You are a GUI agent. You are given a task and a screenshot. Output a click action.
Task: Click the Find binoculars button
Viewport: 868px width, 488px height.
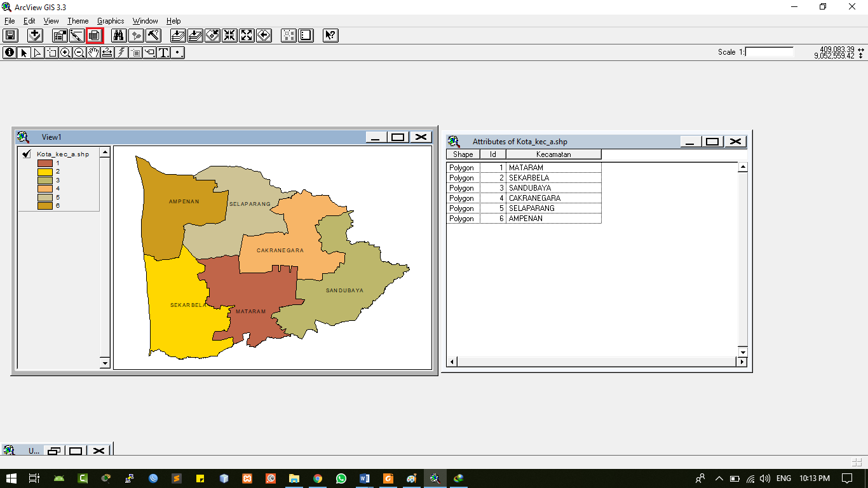[x=119, y=36]
